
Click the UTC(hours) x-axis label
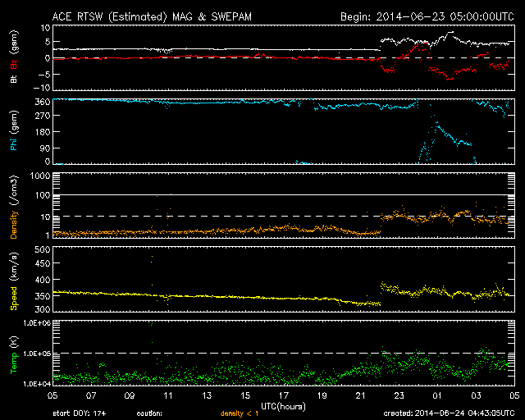click(285, 405)
